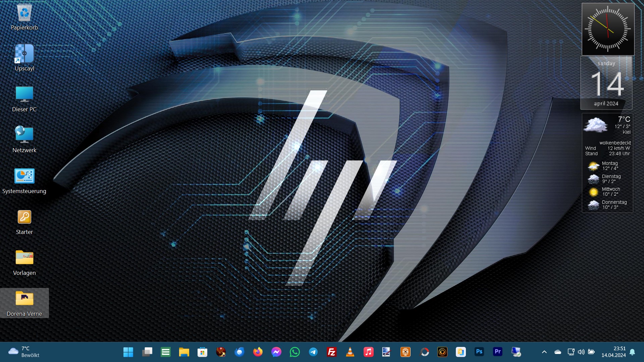This screenshot has height=362, width=644.
Task: Open the Microsoft Store taskbar icon
Action: point(202,352)
